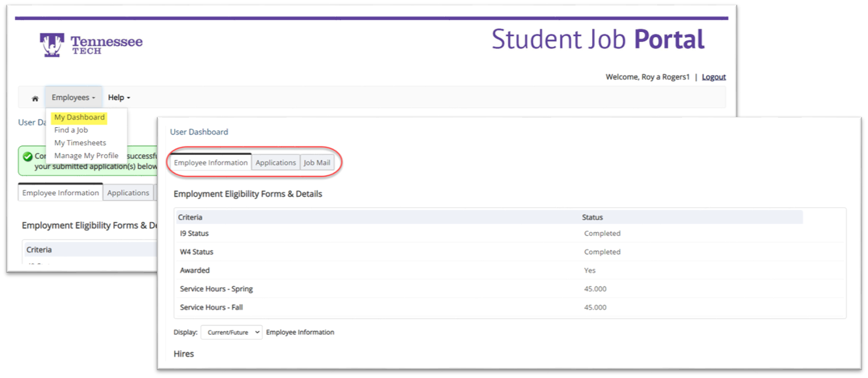Expand the Employees dropdown menu

73,98
